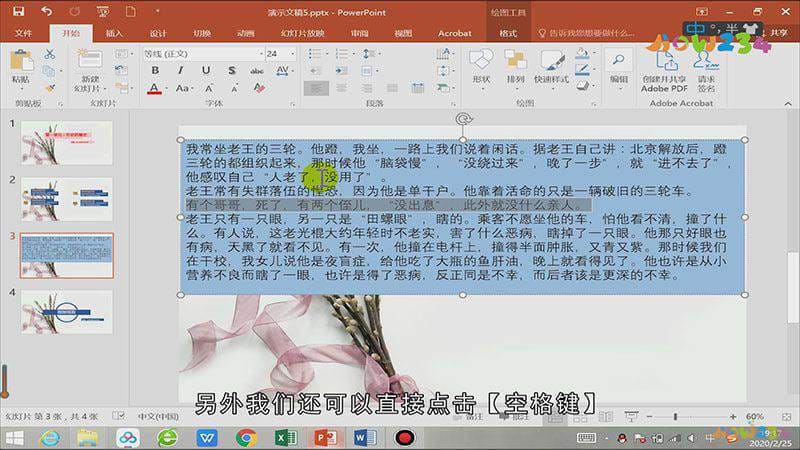
Task: Select slide 4 thumbnail
Action: click(67, 312)
